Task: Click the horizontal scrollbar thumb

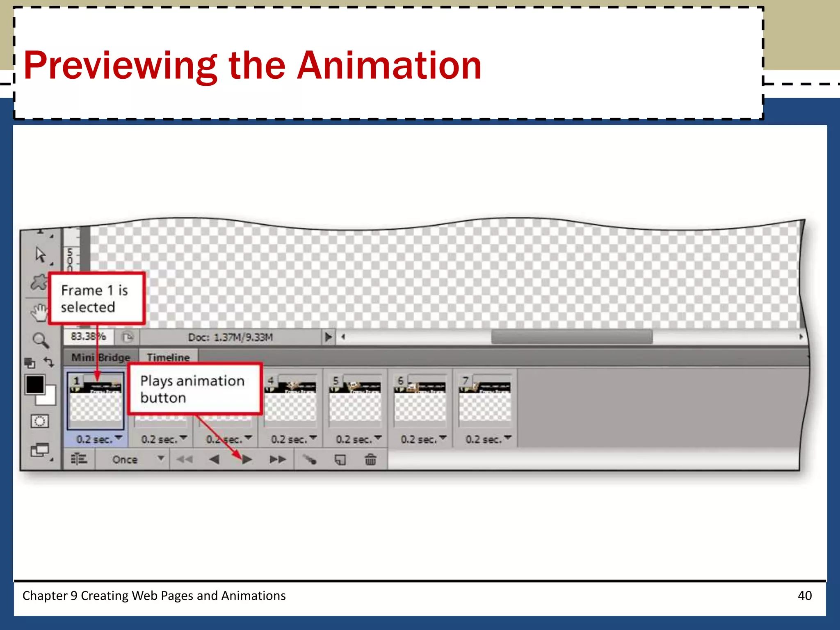Action: click(x=572, y=337)
